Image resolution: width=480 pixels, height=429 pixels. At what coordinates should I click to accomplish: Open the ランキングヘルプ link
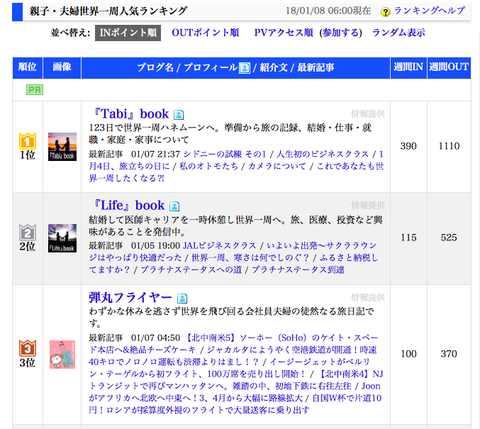click(430, 11)
